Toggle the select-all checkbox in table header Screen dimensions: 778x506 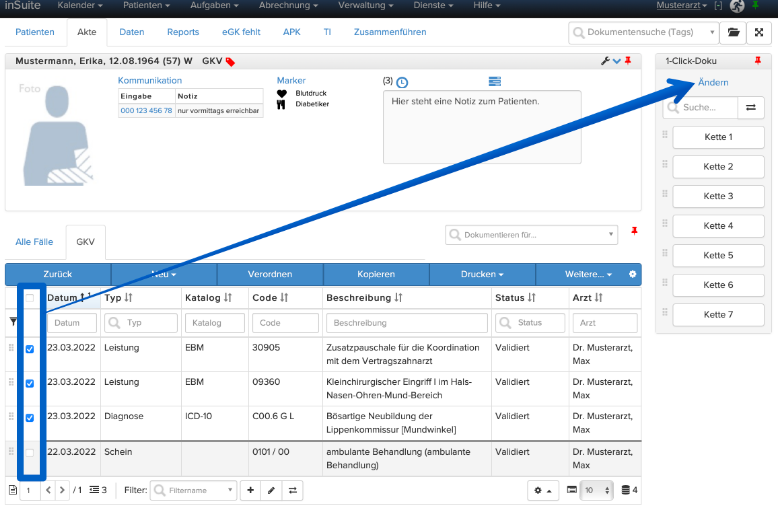tap(30, 298)
